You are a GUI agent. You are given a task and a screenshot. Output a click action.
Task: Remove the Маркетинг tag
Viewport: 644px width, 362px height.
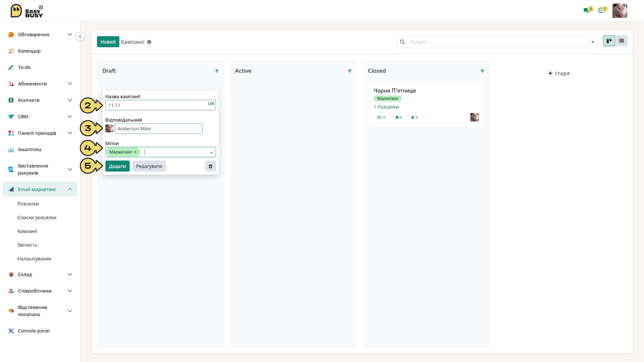135,152
